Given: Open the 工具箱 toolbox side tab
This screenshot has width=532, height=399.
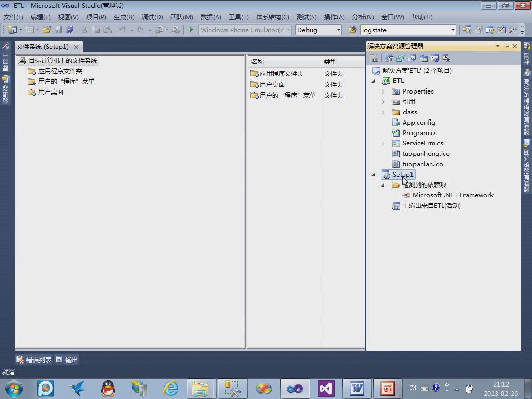Looking at the screenshot, I should (x=5, y=57).
